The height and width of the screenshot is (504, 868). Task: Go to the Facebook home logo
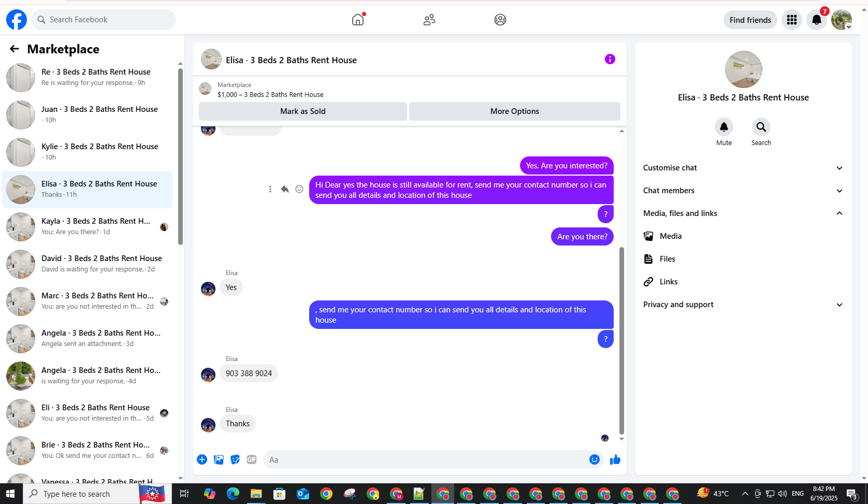pos(17,20)
